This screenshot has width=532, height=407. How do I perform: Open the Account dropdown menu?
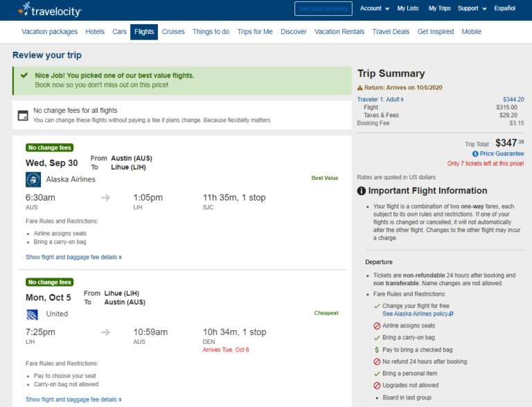(x=375, y=8)
